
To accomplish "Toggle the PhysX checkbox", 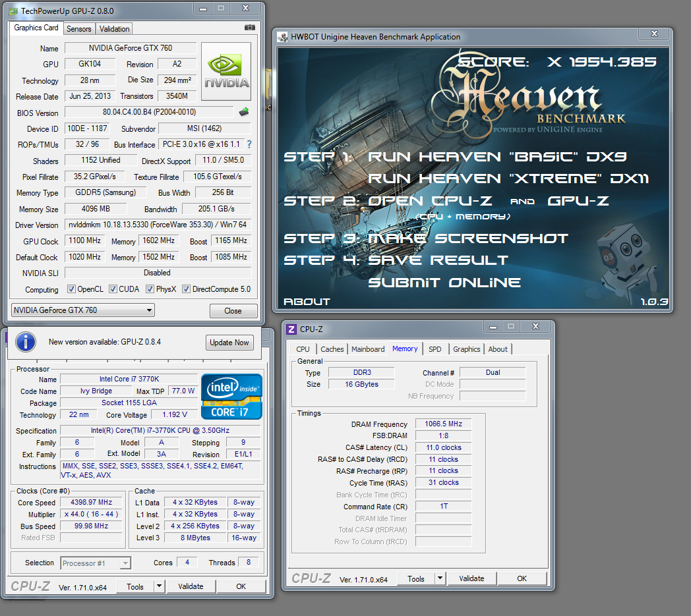I will tap(150, 289).
